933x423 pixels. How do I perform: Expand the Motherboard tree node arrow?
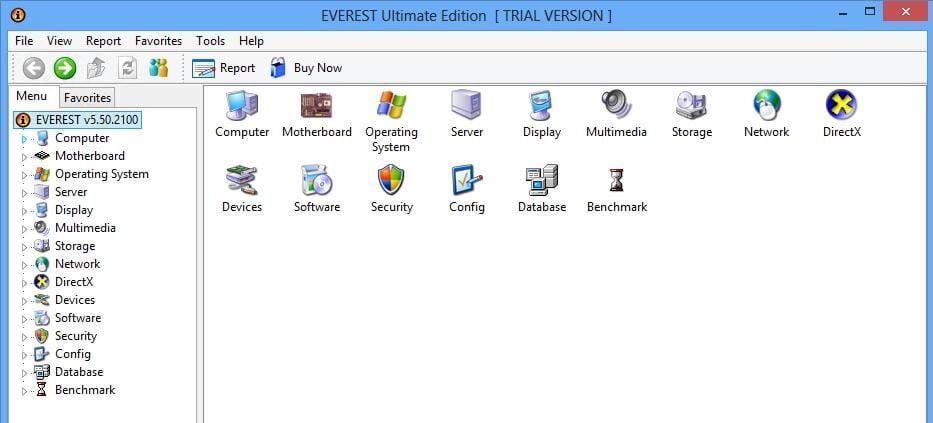point(24,157)
